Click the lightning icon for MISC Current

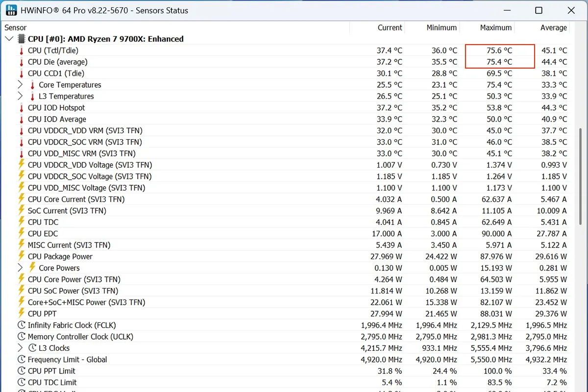(x=21, y=245)
